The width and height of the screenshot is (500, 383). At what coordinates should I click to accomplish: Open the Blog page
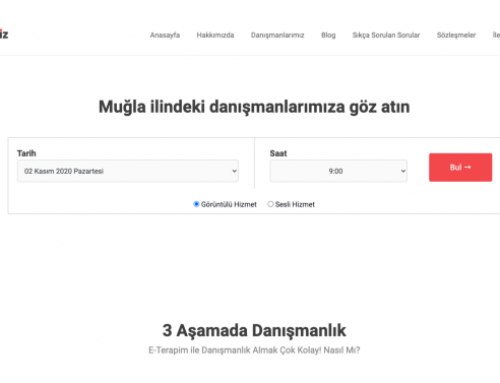pyautogui.click(x=328, y=35)
